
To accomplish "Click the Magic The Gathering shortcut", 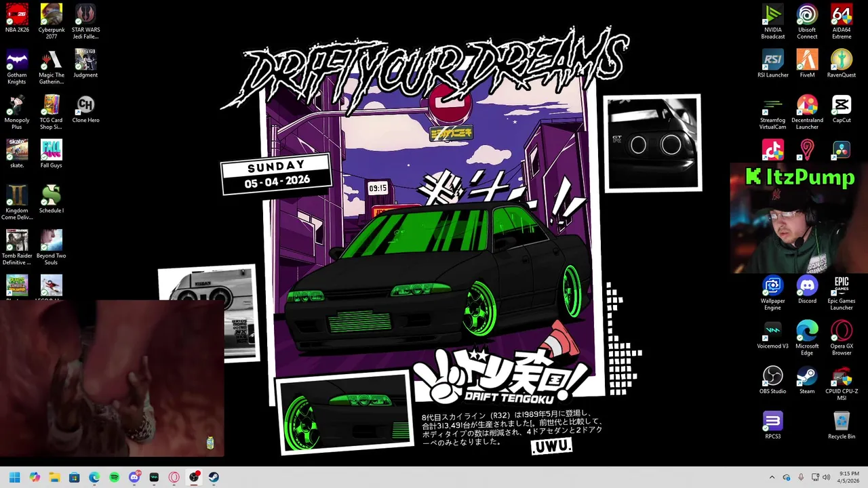I will pyautogui.click(x=52, y=66).
